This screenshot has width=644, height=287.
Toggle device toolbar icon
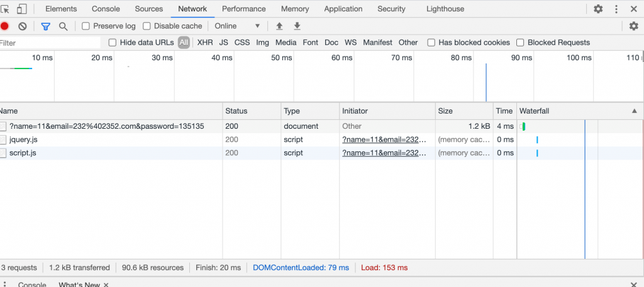[x=21, y=9]
